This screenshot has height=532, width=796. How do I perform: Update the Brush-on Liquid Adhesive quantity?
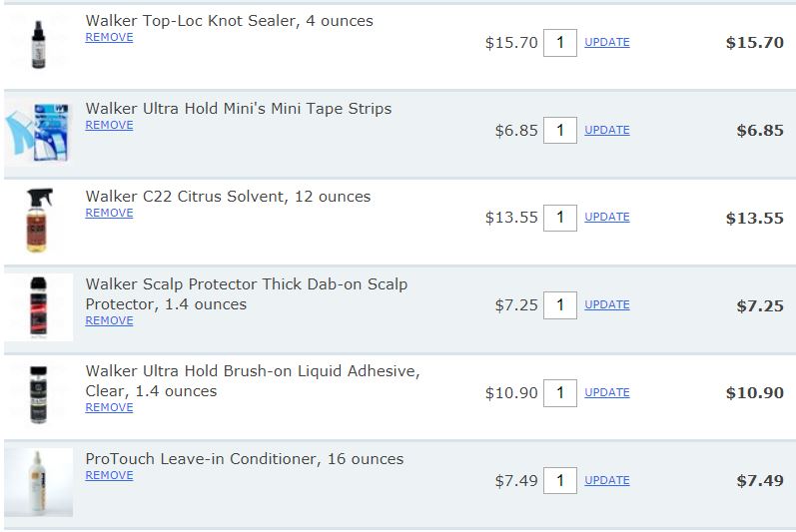point(606,392)
